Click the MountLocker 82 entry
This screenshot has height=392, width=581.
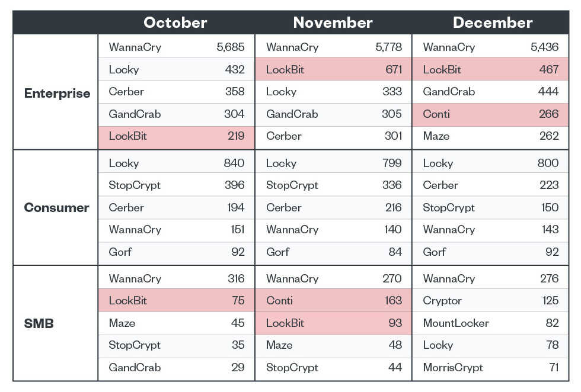click(x=490, y=323)
